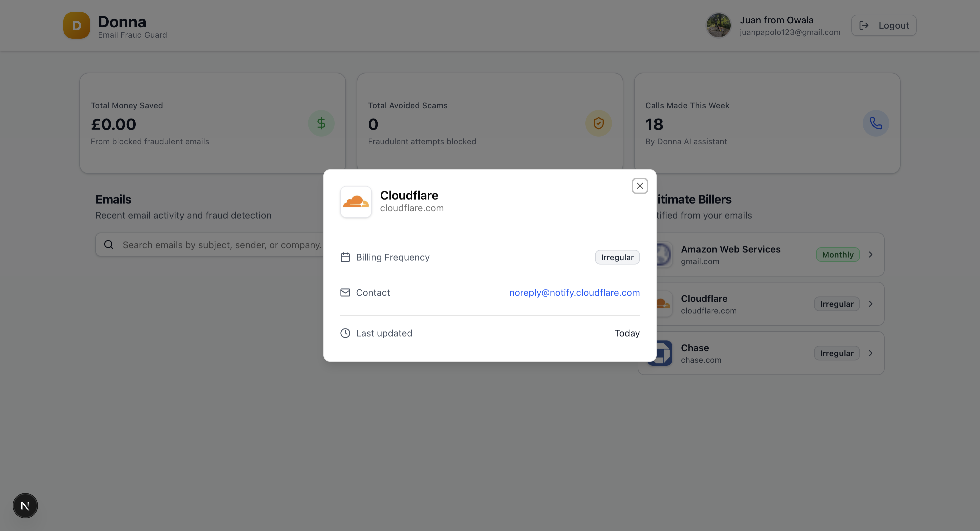This screenshot has height=531, width=980.
Task: Click the Billing Frequency calendar icon
Action: pos(345,257)
